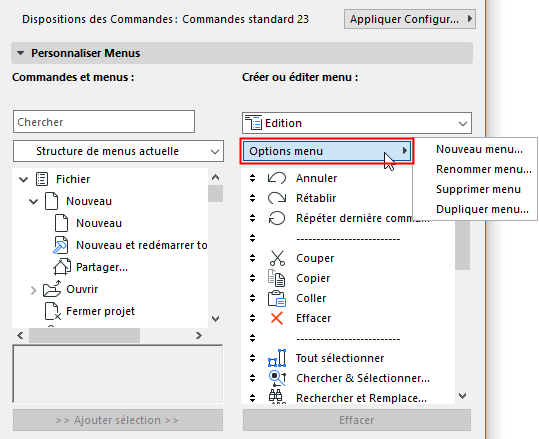Select the Fermer projet tree item

click(x=100, y=311)
